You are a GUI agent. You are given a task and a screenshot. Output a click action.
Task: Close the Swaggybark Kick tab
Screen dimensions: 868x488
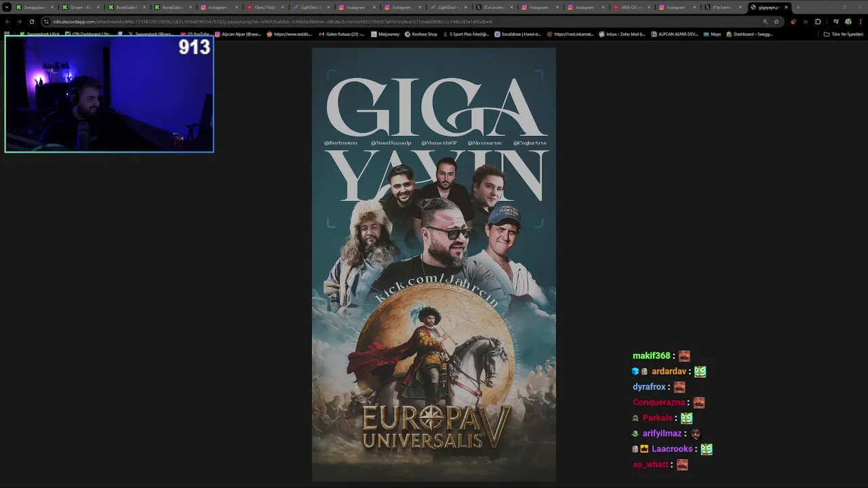pyautogui.click(x=52, y=7)
